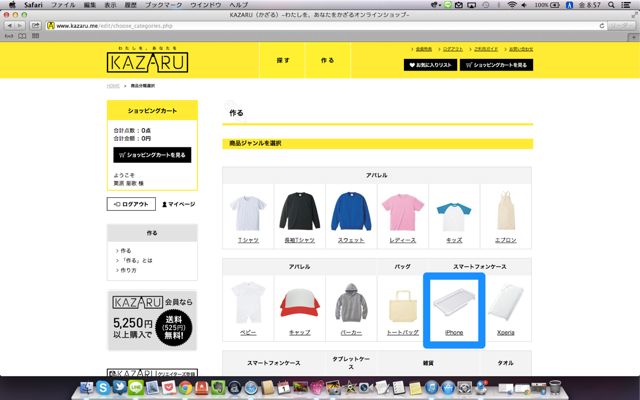Launch Evernote from the Dock
Screen dimensions: 640x400
click(x=218, y=387)
